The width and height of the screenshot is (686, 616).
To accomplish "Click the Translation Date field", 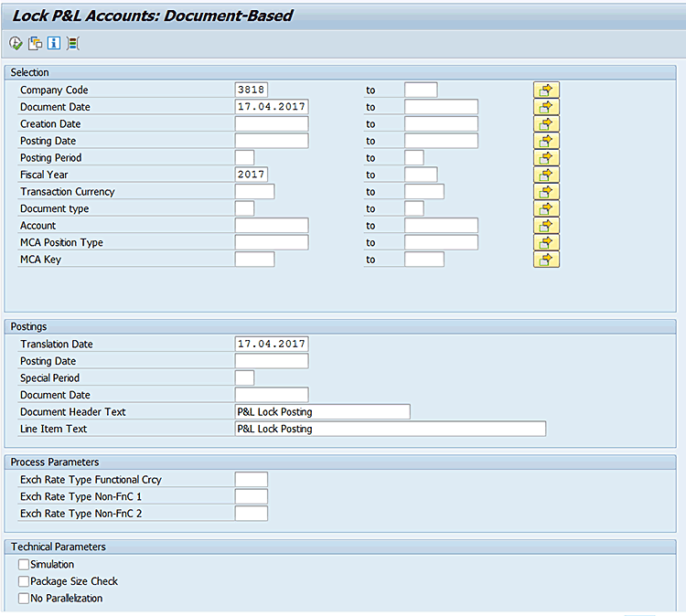I will [x=272, y=344].
